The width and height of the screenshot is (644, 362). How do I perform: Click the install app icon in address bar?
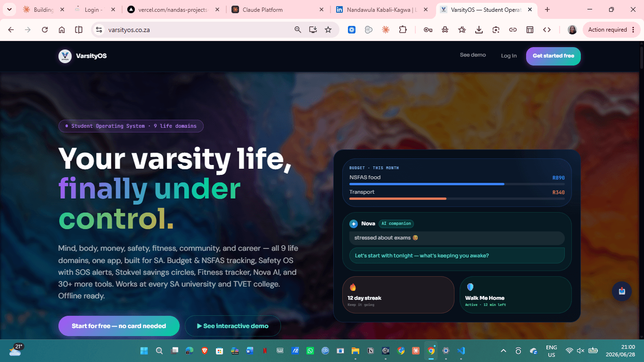(313, 30)
